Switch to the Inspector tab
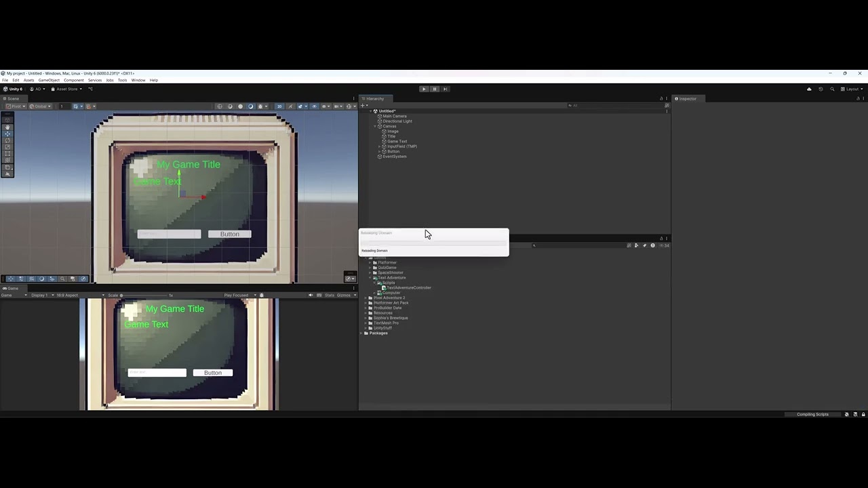This screenshot has height=488, width=868. click(686, 99)
